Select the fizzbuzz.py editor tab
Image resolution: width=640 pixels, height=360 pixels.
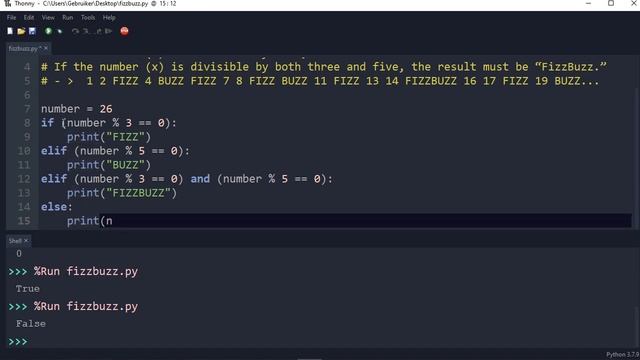pos(24,48)
